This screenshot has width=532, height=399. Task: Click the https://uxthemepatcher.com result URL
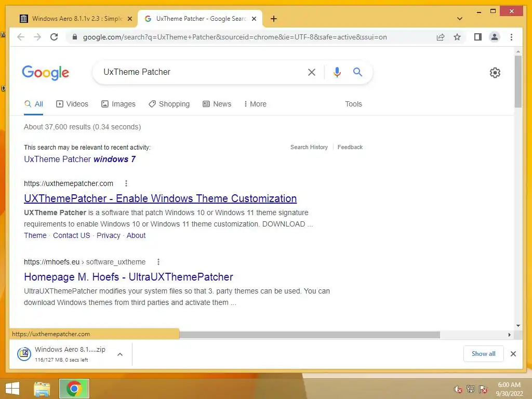click(69, 183)
